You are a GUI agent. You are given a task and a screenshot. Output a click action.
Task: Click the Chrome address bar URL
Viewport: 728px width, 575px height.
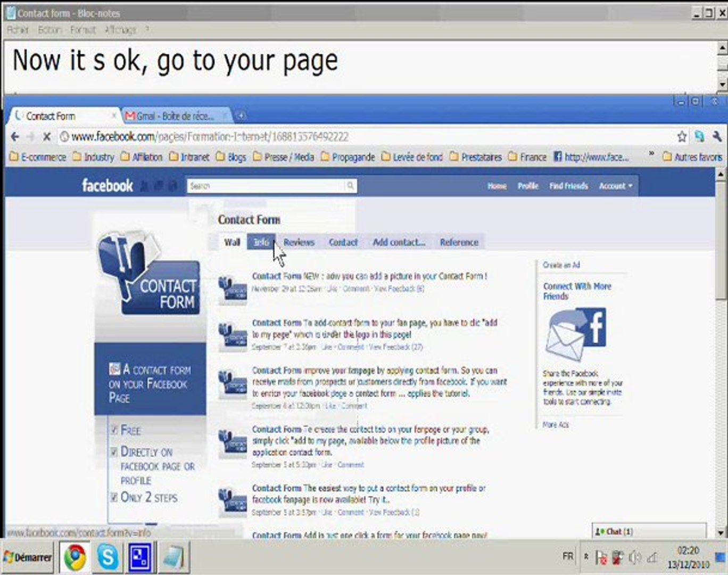click(210, 137)
